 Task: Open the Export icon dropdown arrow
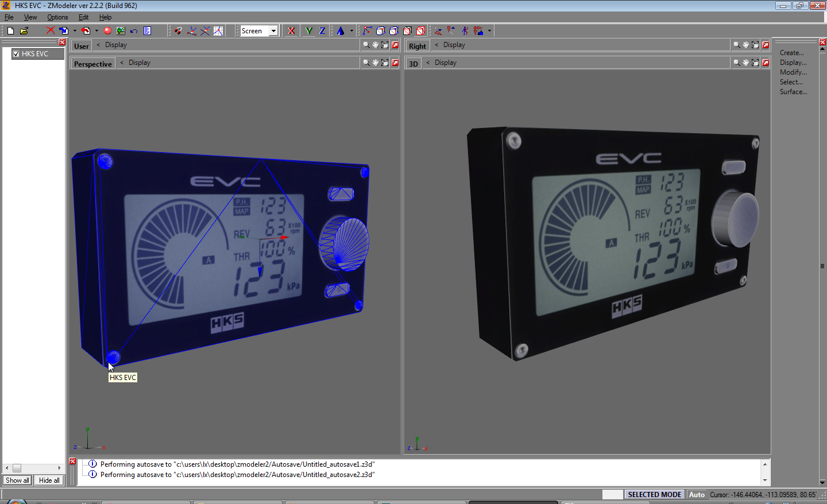point(96,31)
